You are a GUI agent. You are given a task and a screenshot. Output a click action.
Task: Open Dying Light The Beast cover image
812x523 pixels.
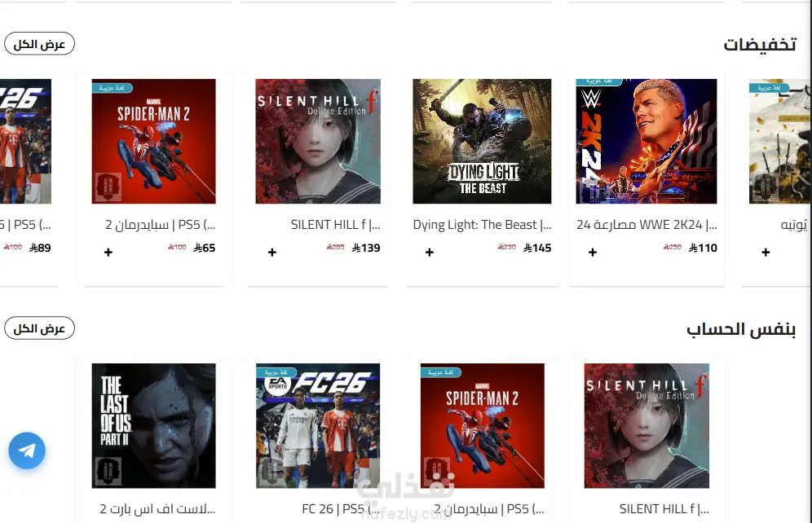click(x=482, y=141)
